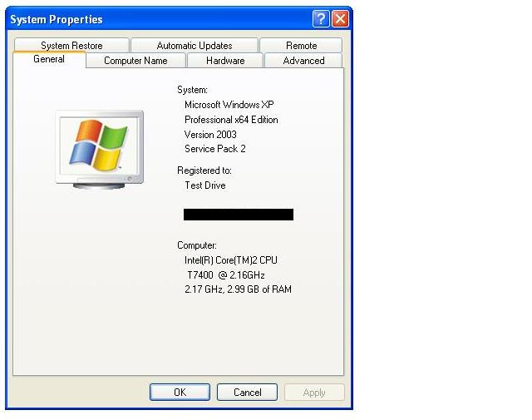Click the 'System:' heading label
Viewport: 532px width, 420px height.
tap(192, 90)
